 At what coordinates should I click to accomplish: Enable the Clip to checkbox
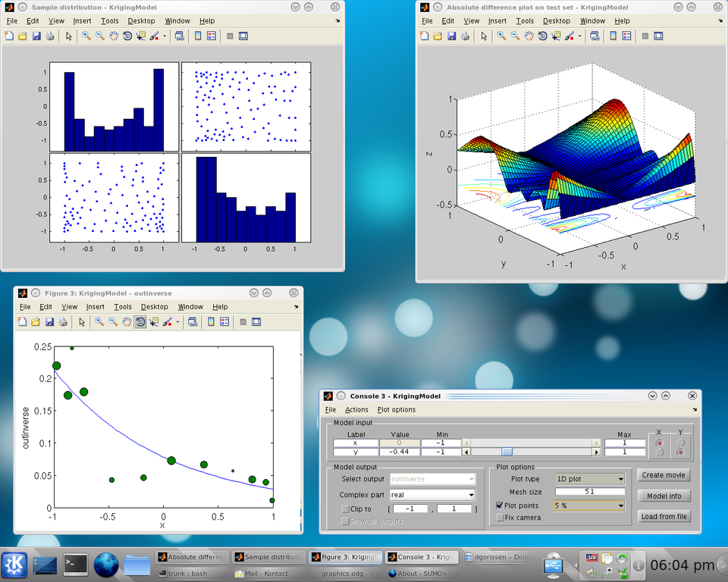pos(346,509)
